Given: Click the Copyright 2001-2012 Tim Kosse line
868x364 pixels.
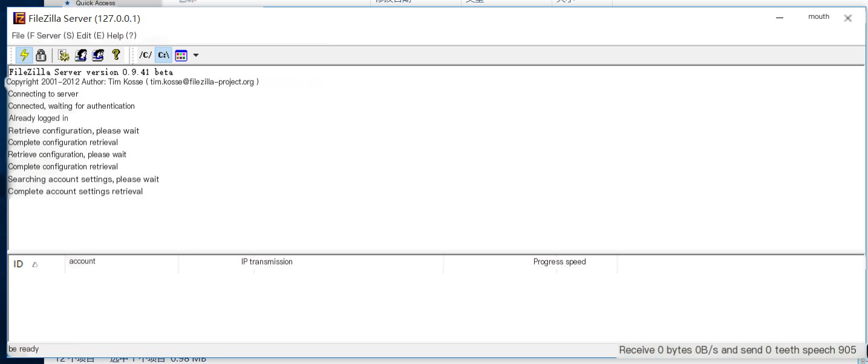Looking at the screenshot, I should pos(132,82).
